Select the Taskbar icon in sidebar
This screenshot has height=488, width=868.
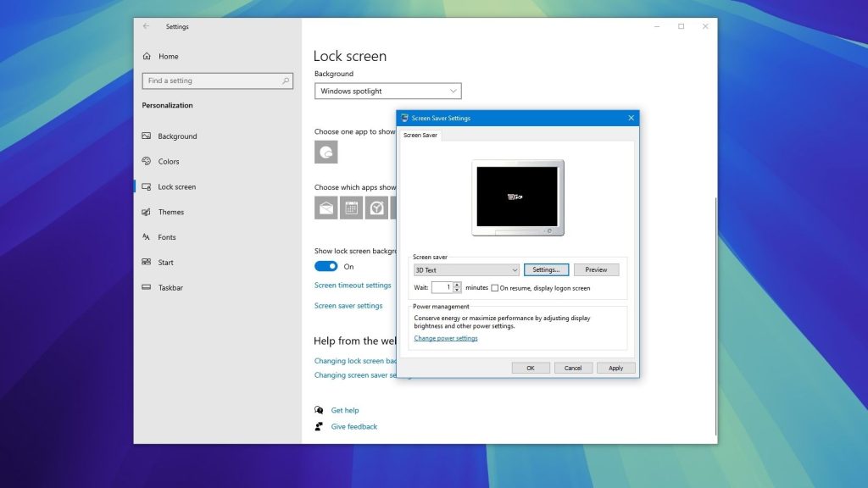[148, 287]
